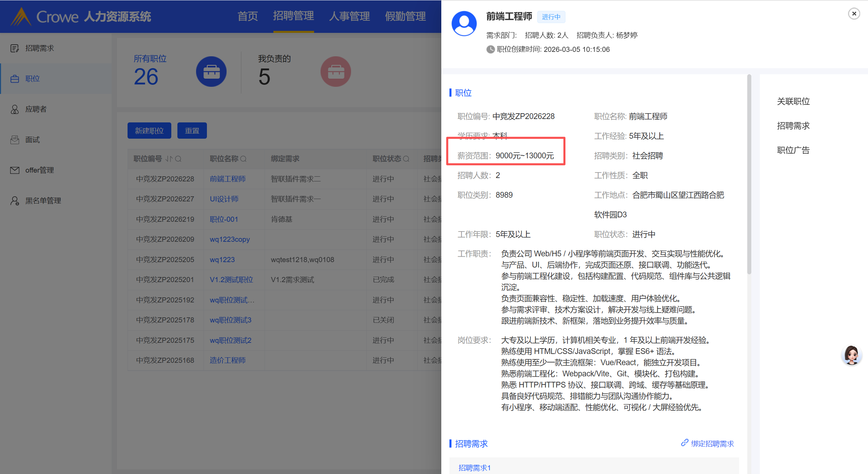
Task: Jump to 职位广告 anchor in drawer
Action: [793, 150]
